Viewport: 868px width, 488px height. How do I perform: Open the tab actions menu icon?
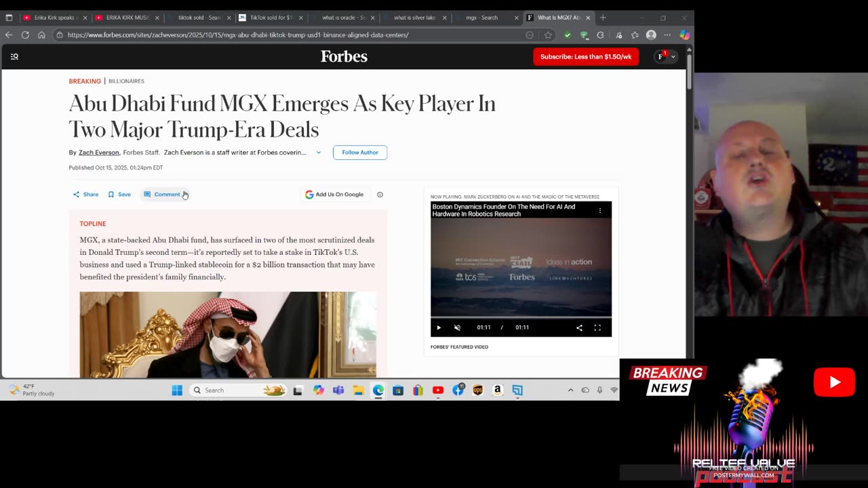(x=9, y=18)
